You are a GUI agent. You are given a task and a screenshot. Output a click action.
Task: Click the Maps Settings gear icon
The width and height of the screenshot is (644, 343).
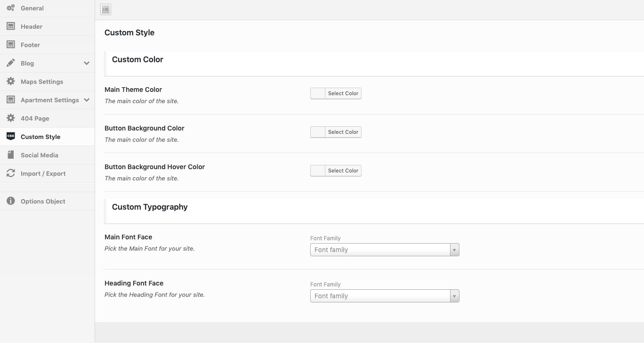coord(10,82)
